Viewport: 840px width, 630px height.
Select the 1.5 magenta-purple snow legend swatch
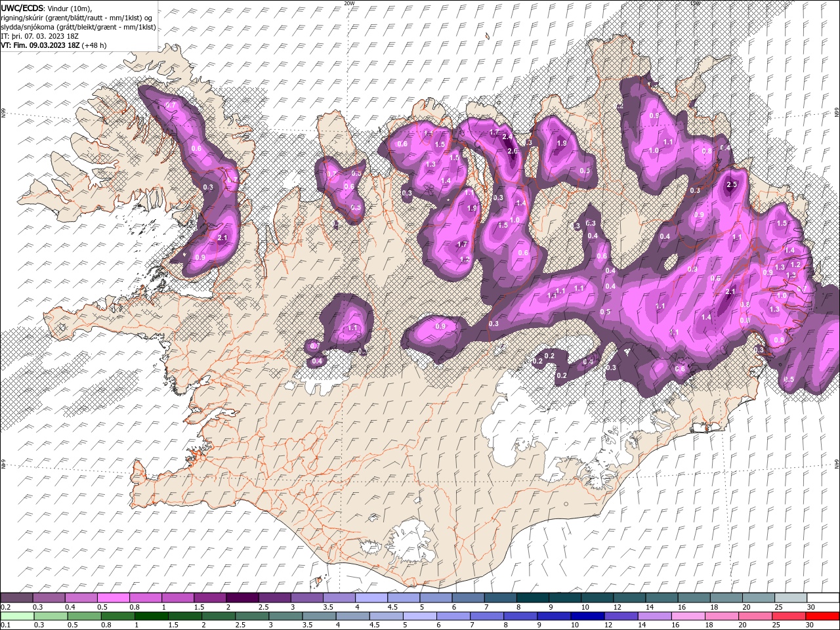tap(210, 598)
